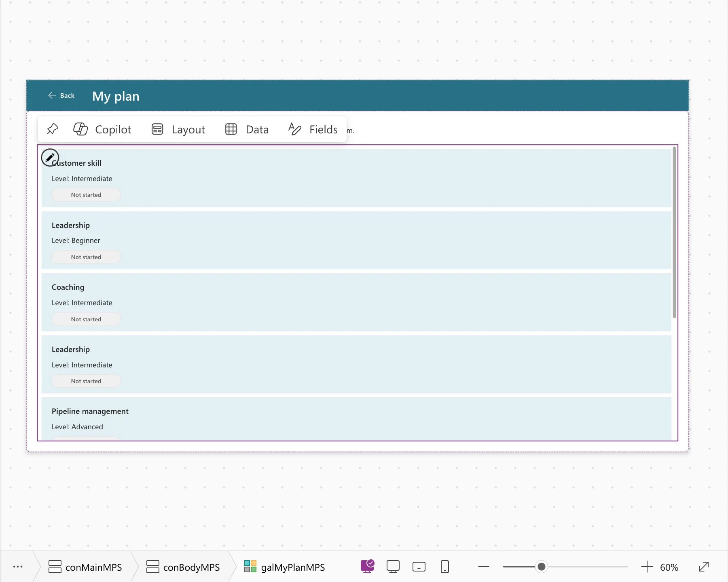
Task: Click the zoom slider handle
Action: [x=542, y=567]
